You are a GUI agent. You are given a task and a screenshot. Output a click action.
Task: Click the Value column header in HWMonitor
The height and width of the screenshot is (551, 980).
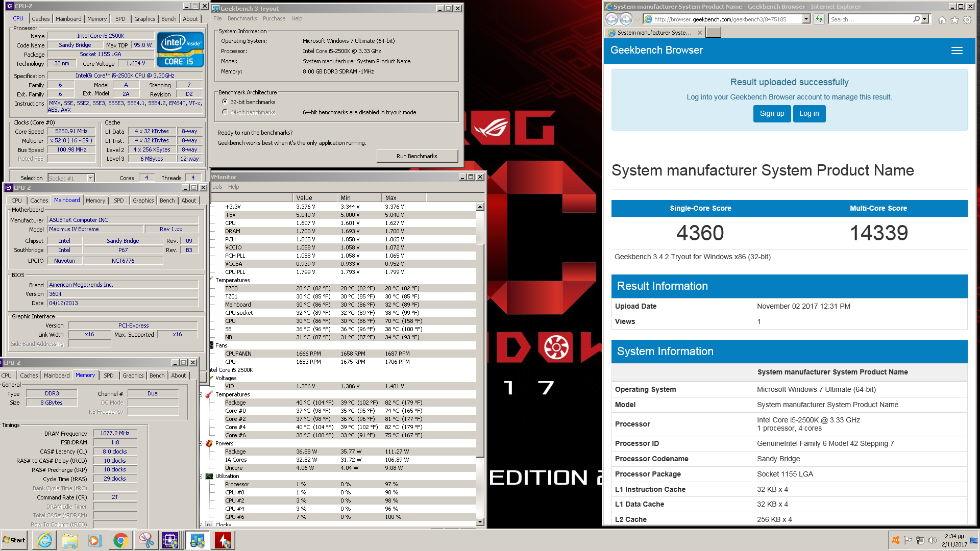coord(315,198)
